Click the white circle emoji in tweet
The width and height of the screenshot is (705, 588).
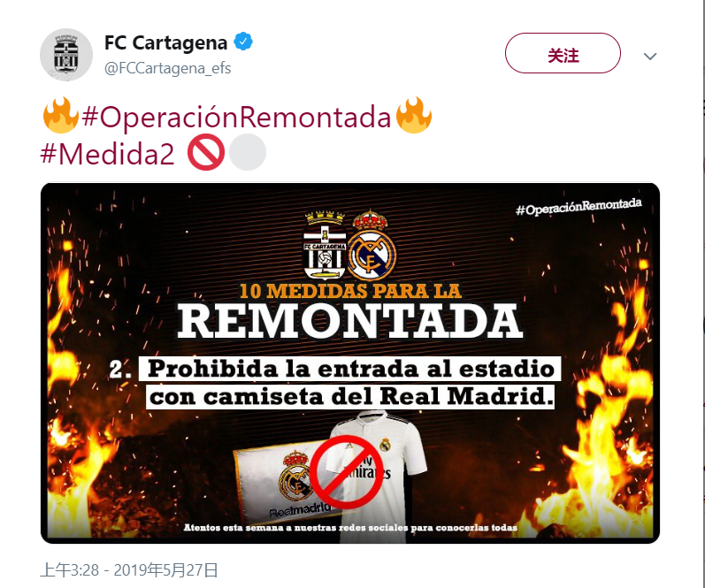[x=248, y=152]
